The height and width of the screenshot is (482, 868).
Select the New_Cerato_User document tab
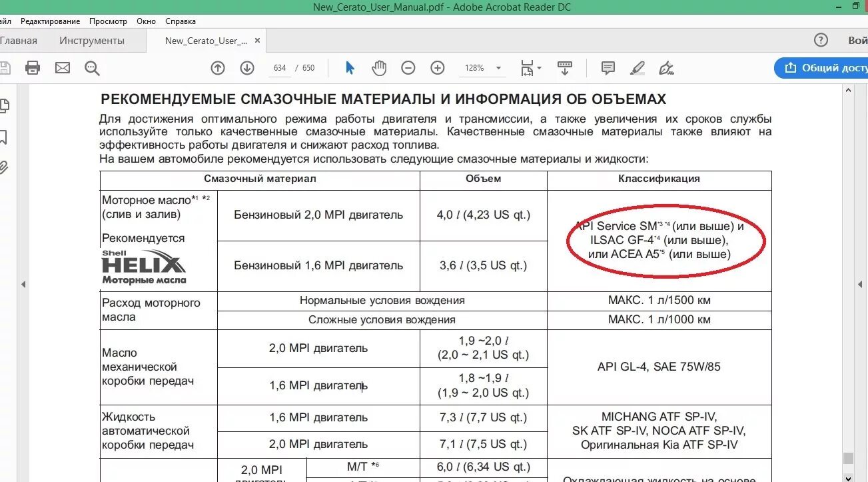pyautogui.click(x=206, y=41)
